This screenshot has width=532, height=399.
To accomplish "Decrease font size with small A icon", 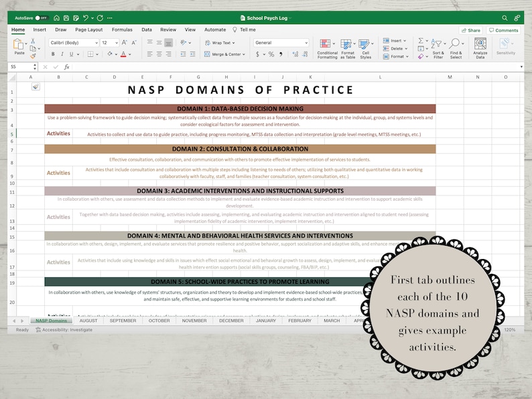I will click(x=134, y=43).
